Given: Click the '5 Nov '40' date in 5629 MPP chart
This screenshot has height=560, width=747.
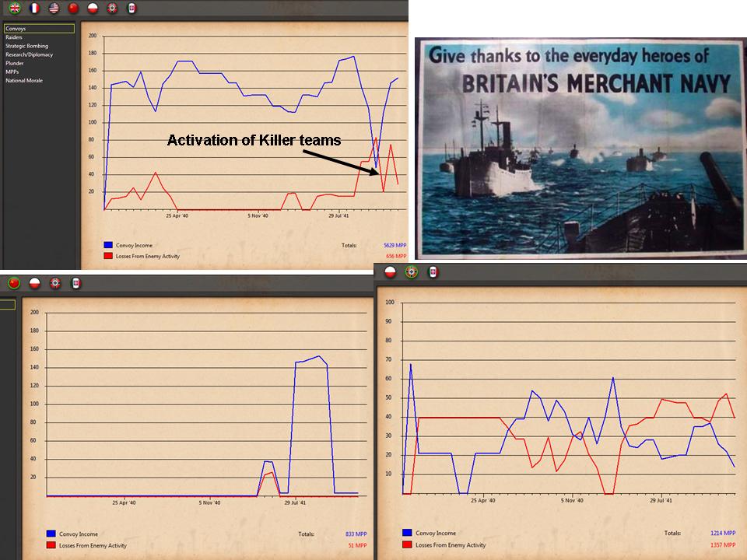Looking at the screenshot, I should point(258,215).
